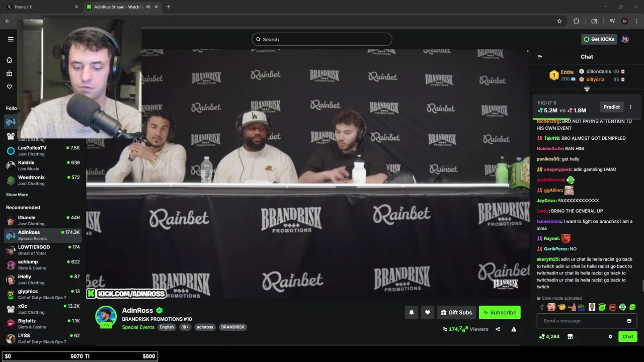Viewport: 644px width, 362px height.
Task: Share the stream via share icon
Action: [498, 329]
